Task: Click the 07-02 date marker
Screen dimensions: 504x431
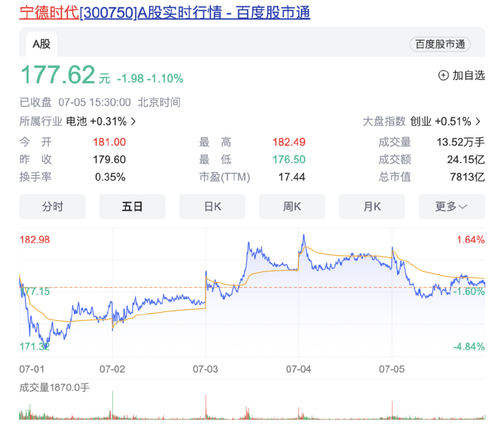Action: [x=112, y=369]
